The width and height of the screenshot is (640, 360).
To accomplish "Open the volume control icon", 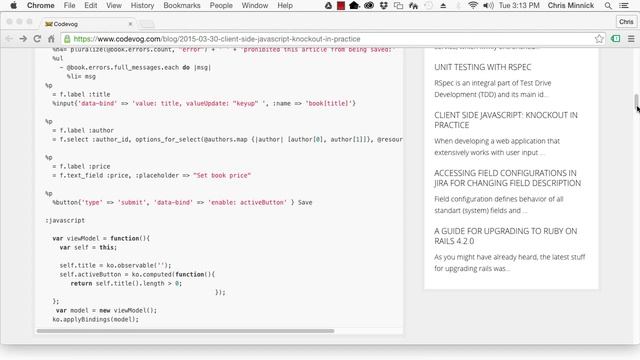I will (x=488, y=5).
